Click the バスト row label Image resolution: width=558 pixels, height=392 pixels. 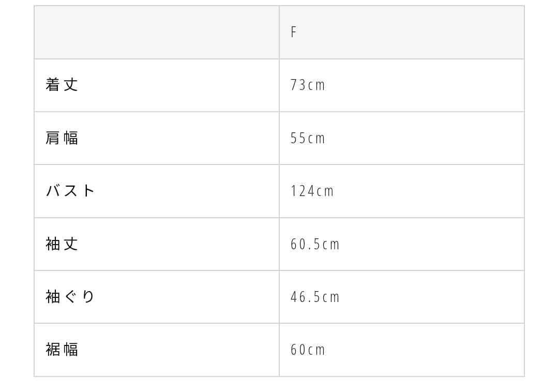(70, 191)
